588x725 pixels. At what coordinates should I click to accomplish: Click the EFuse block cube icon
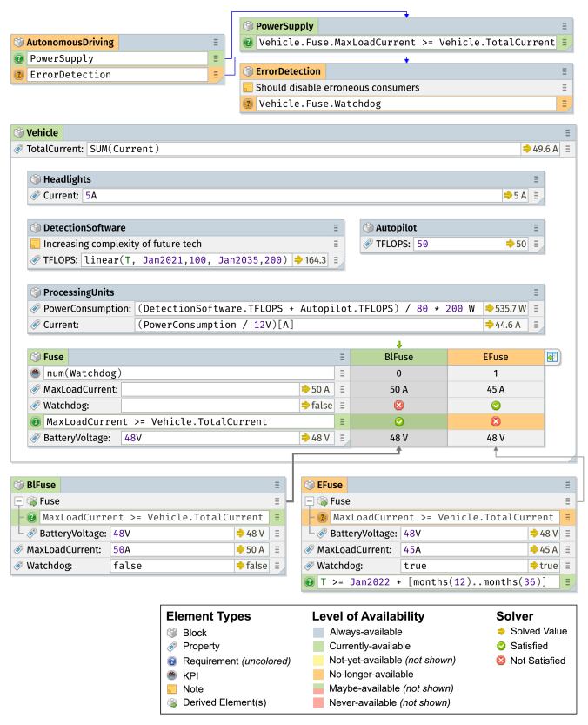coord(310,485)
